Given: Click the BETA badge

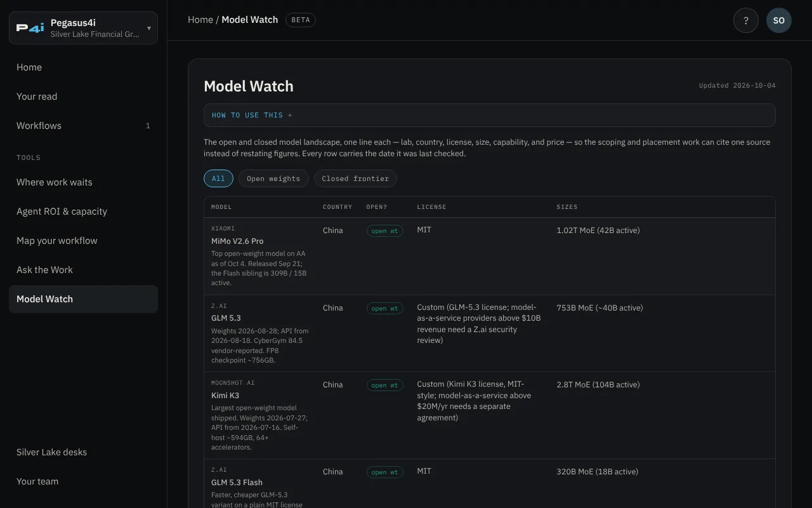Looking at the screenshot, I should click(x=301, y=20).
